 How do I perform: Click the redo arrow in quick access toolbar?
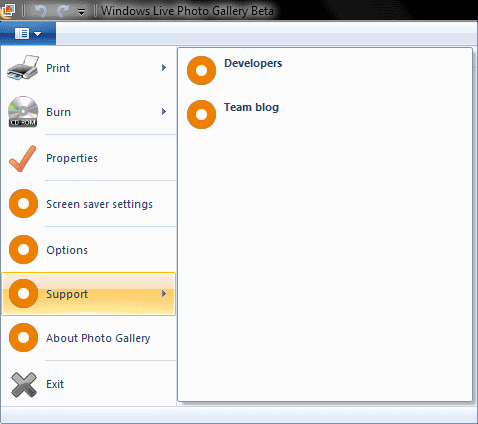point(63,11)
